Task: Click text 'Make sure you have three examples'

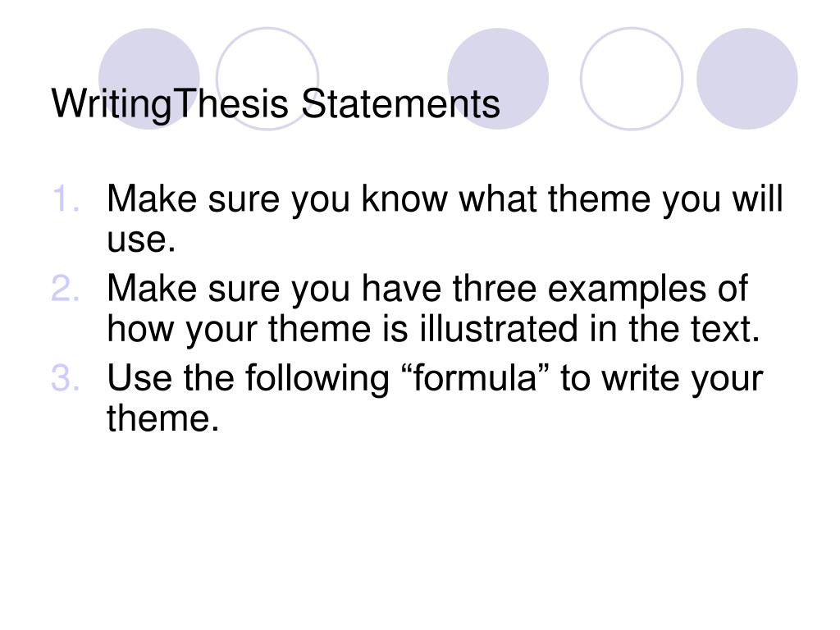Action: (x=407, y=290)
